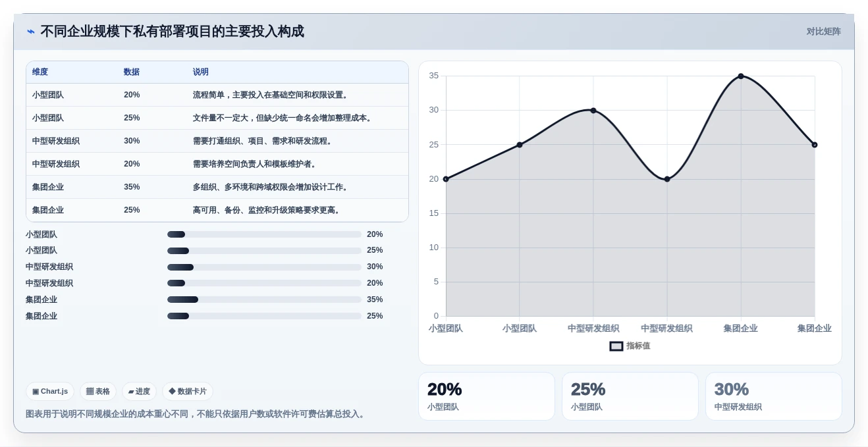Click the 小型团队 20% progress bar
Screen dimensions: 868x447
pyautogui.click(x=264, y=234)
